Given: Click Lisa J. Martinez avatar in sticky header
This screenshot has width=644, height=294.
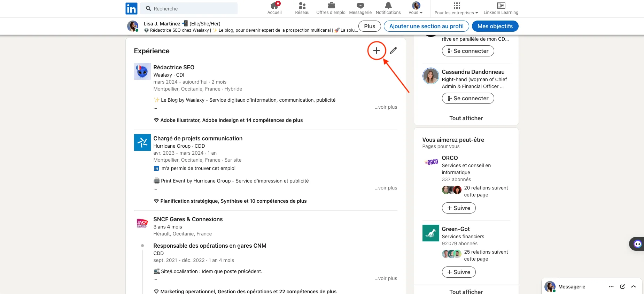Looking at the screenshot, I should (132, 26).
